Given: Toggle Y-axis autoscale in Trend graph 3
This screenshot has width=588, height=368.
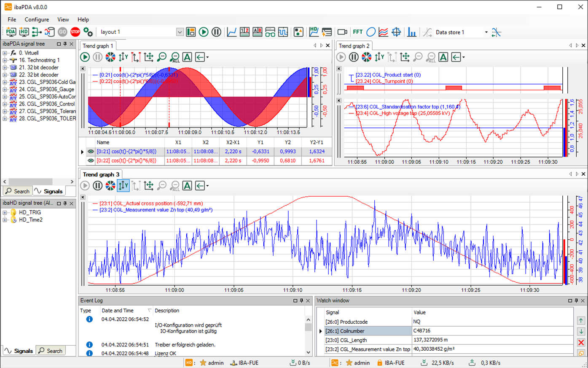Looking at the screenshot, I should [x=123, y=185].
